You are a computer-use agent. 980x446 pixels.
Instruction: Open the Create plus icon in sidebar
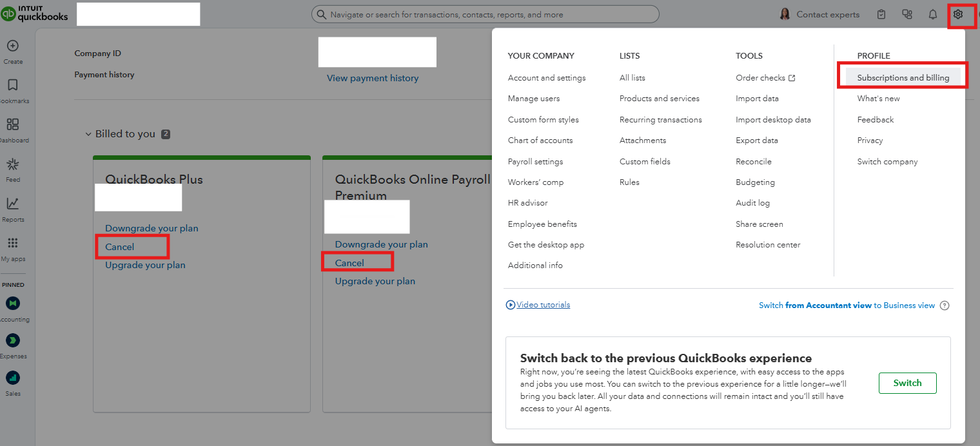point(13,46)
